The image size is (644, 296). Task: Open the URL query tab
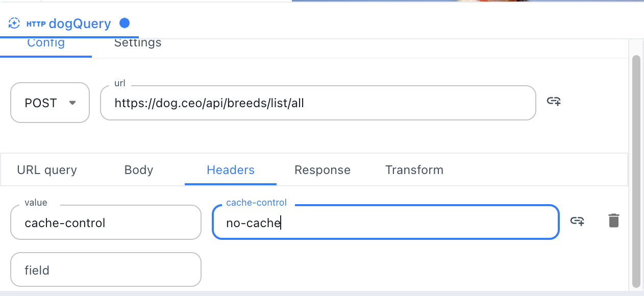(47, 170)
